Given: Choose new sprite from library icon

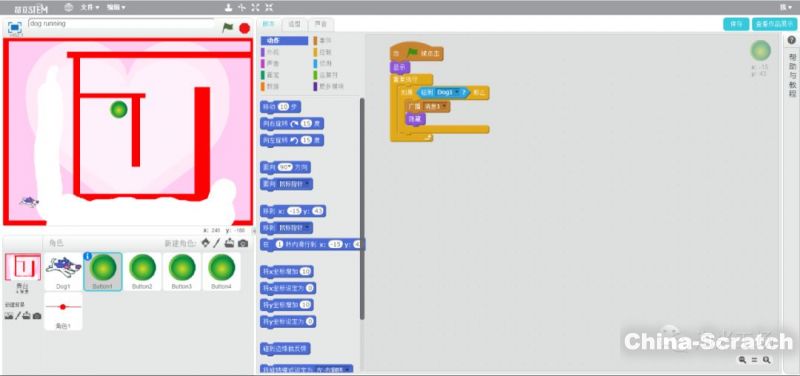Looking at the screenshot, I should click(x=206, y=243).
